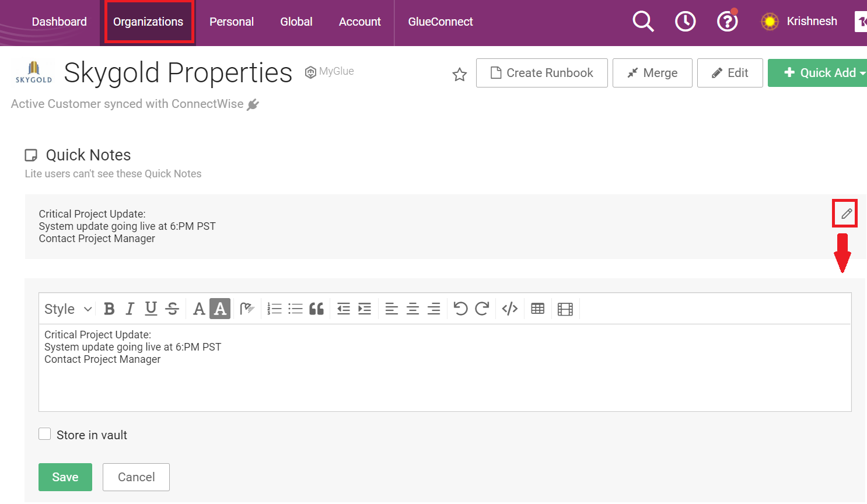Open the Dashboard tab
867x504 pixels.
(59, 22)
